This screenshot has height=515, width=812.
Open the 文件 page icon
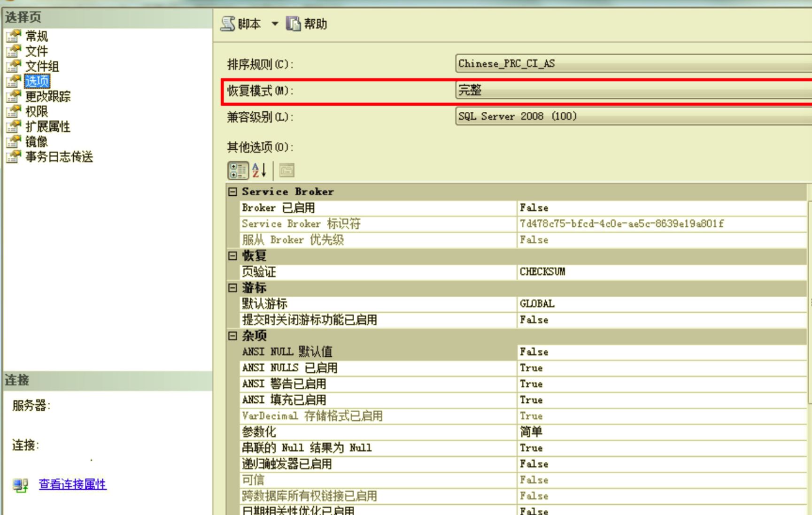[x=14, y=51]
